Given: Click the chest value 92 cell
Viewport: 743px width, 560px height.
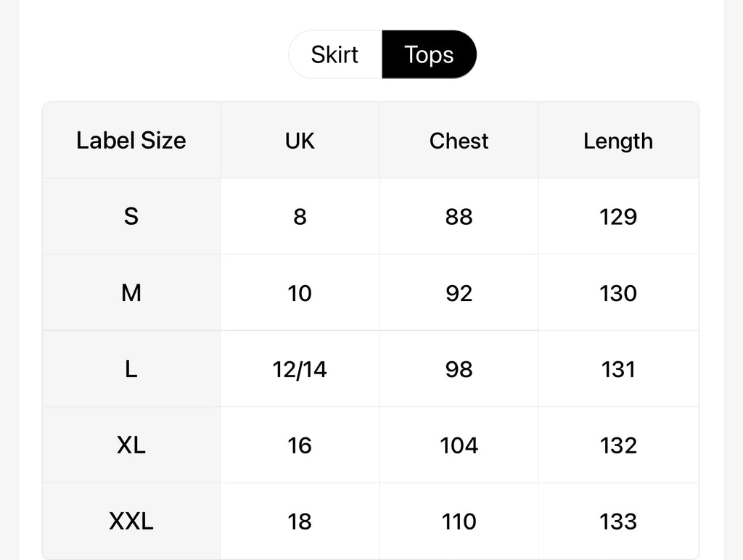Looking at the screenshot, I should click(459, 293).
